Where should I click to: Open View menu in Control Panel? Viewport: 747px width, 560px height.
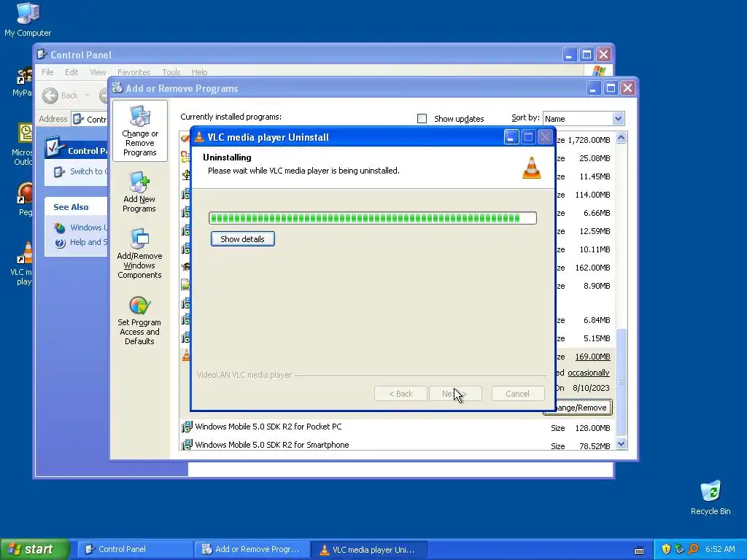pos(98,72)
